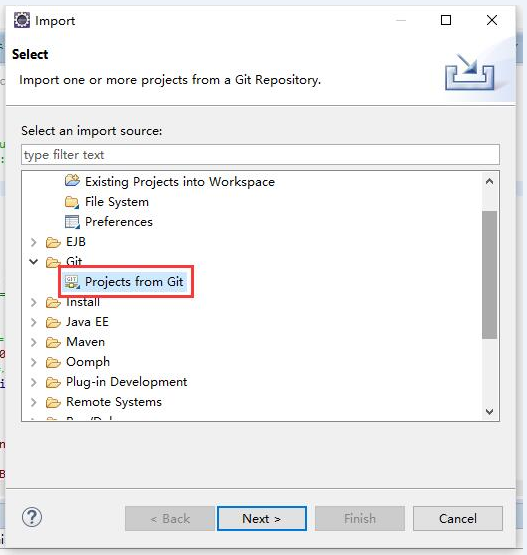Click the Projects from Git icon

[72, 282]
